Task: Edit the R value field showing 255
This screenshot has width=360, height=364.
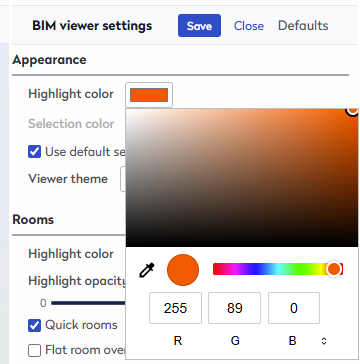Action: tap(175, 308)
